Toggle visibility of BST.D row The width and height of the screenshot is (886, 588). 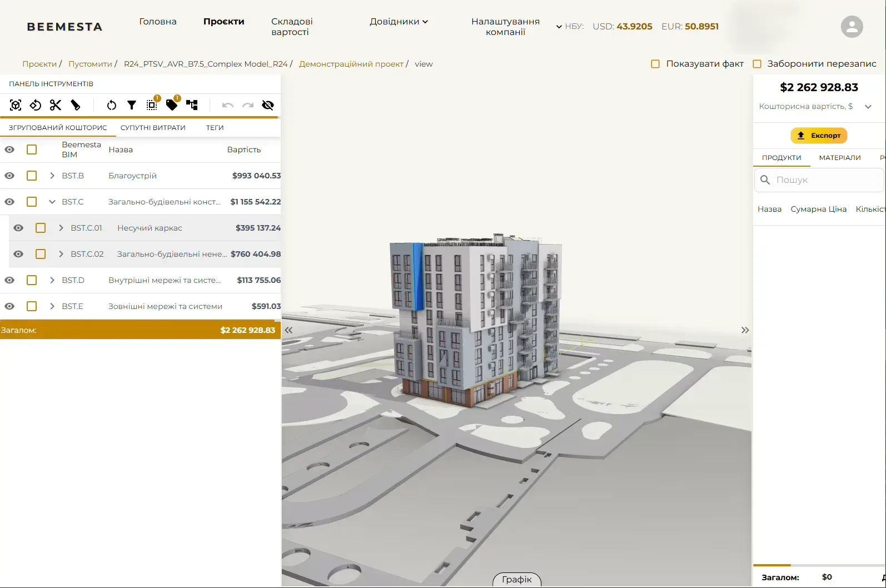[x=9, y=280]
